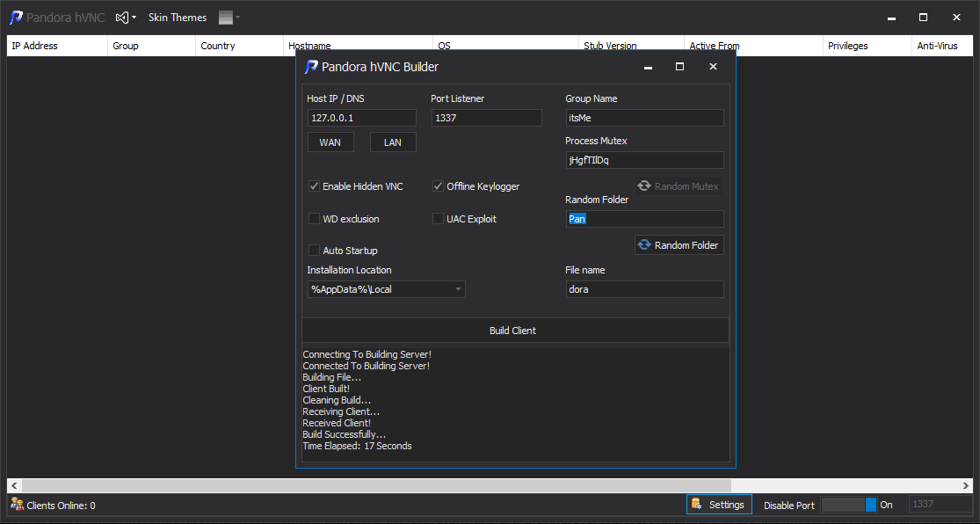Open the gray color palette swatch dropdown
This screenshot has width=980, height=524.
229,18
